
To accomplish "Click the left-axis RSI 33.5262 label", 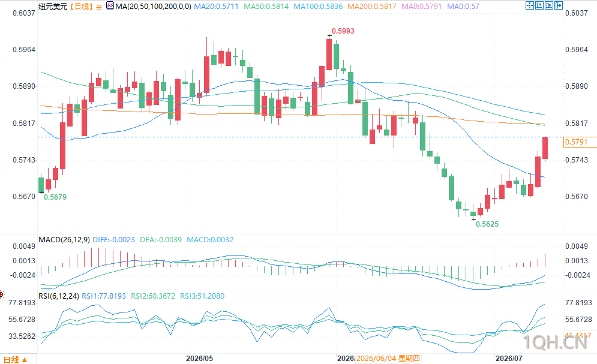I will (x=22, y=336).
